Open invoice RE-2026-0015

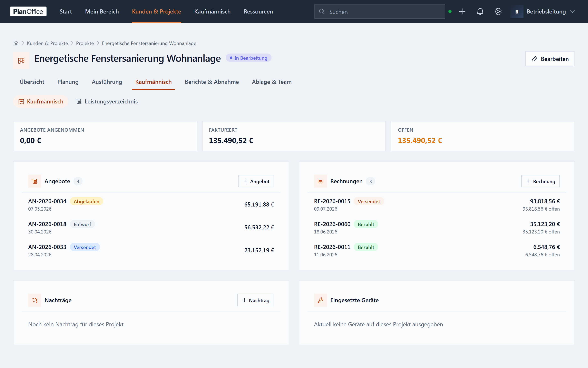[437, 205]
